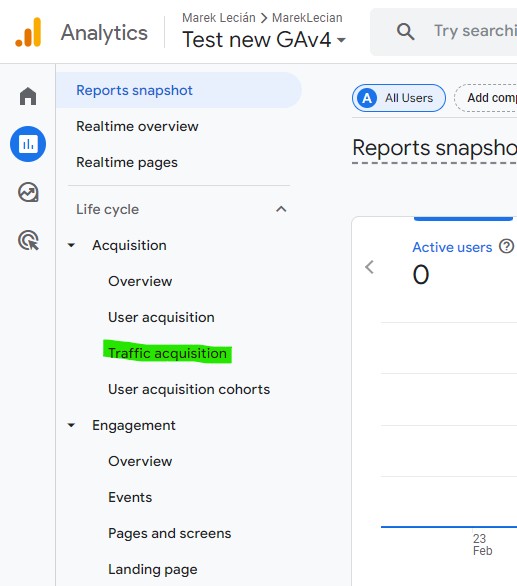Open User acquisition report
Image resolution: width=517 pixels, height=586 pixels.
pyautogui.click(x=161, y=317)
